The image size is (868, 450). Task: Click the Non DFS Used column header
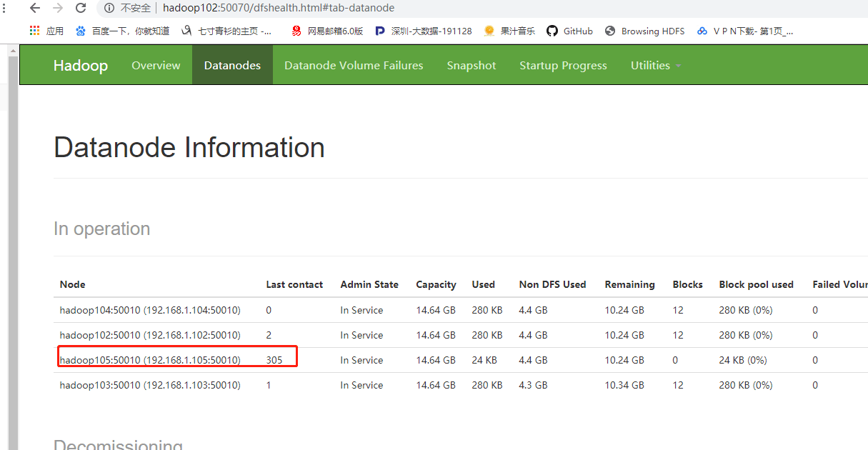click(552, 284)
